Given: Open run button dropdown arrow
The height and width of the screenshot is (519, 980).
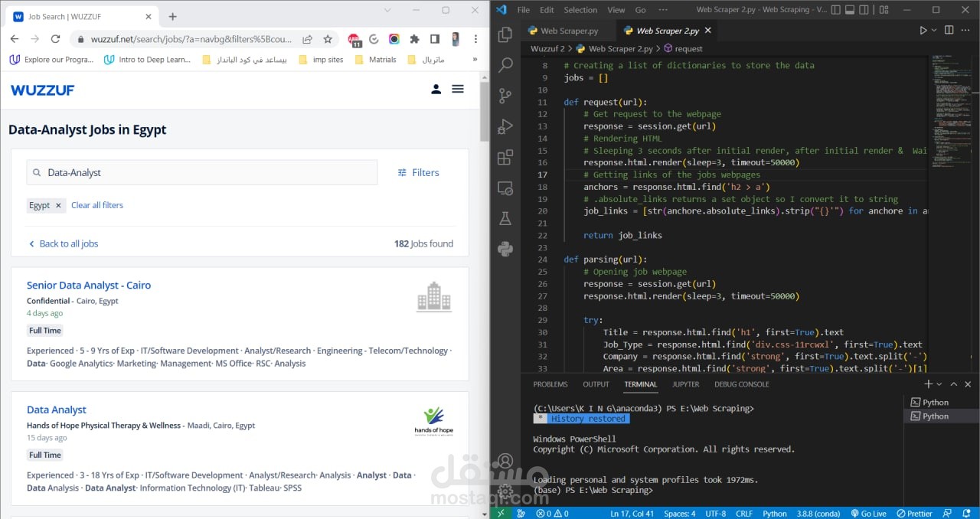Looking at the screenshot, I should (933, 31).
